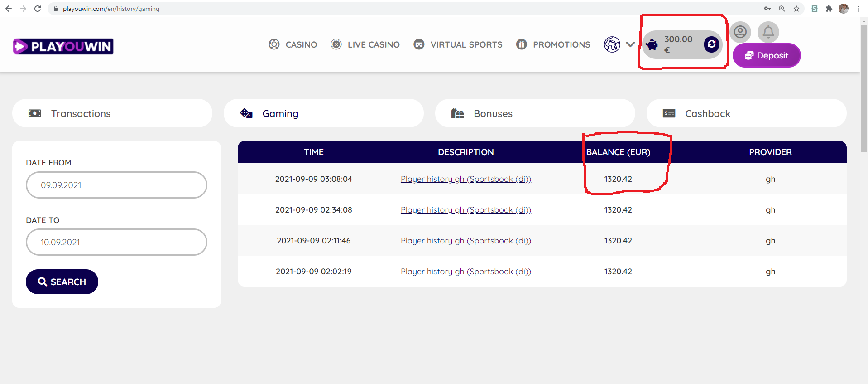Open Player history link at 02:02:19

pos(466,272)
